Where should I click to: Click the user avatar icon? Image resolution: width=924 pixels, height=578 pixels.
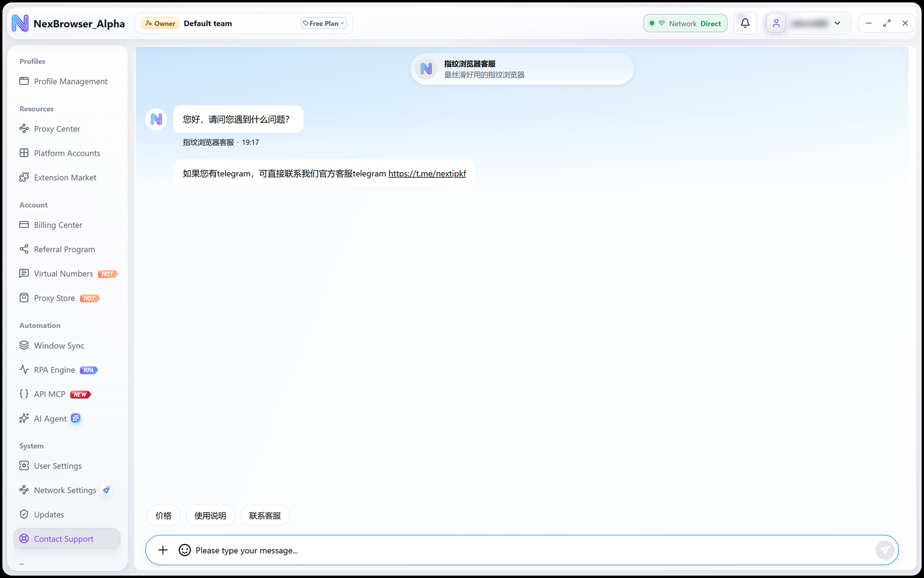[776, 23]
